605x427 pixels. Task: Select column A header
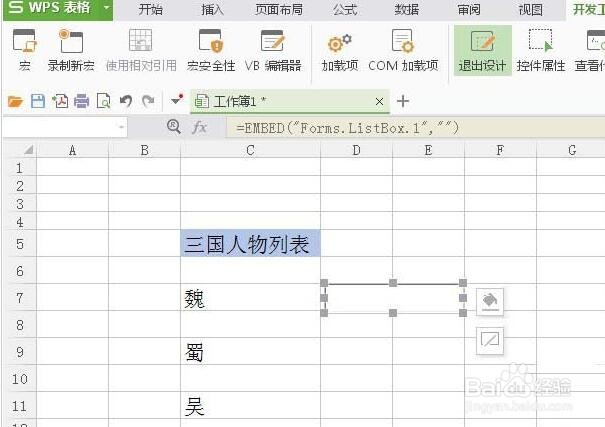(72, 150)
